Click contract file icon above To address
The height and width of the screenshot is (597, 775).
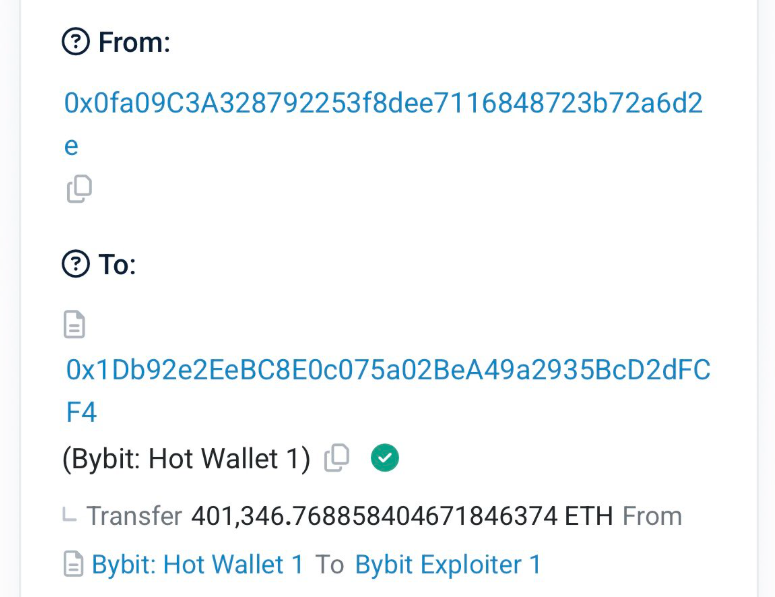[x=75, y=325]
